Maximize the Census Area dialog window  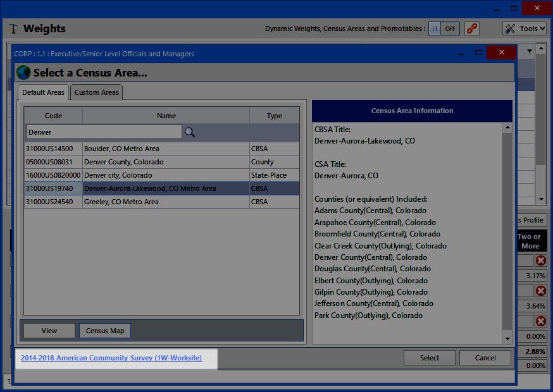pyautogui.click(x=478, y=52)
